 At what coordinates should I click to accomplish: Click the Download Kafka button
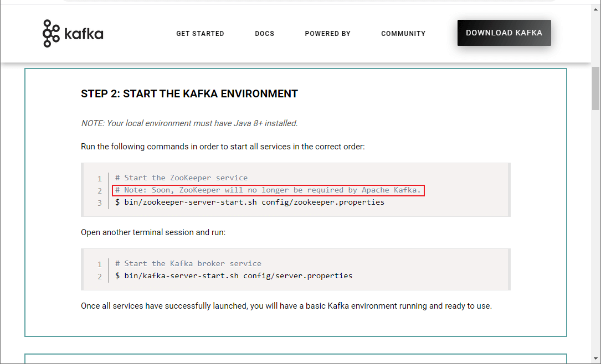coord(504,33)
